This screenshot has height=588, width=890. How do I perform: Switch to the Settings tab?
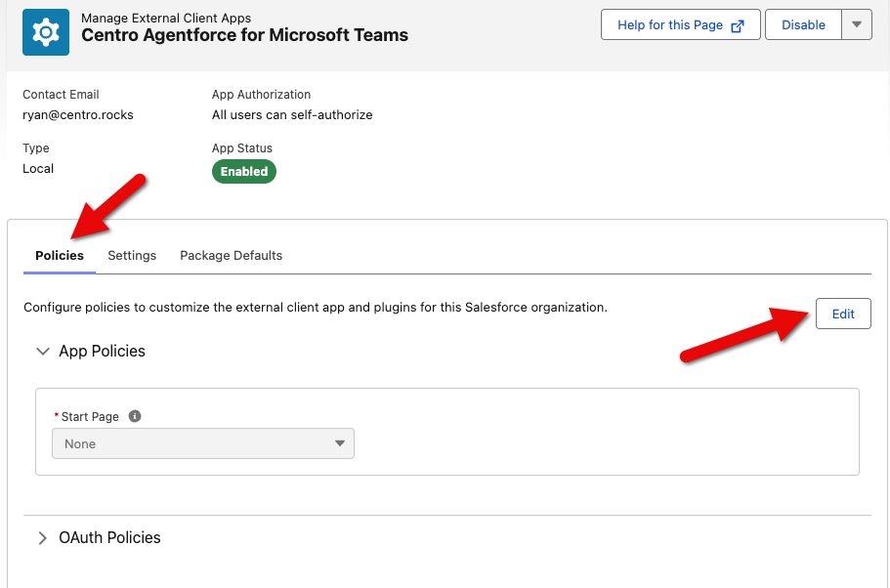(x=132, y=256)
